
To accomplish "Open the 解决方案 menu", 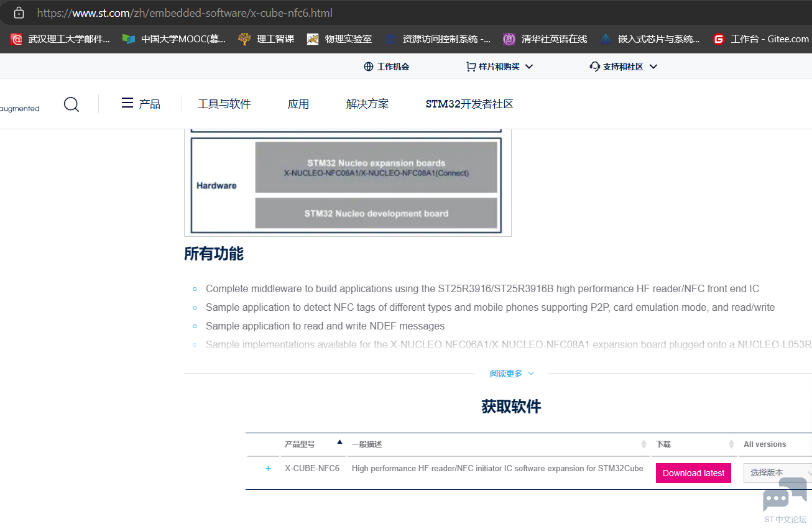I will 367,104.
